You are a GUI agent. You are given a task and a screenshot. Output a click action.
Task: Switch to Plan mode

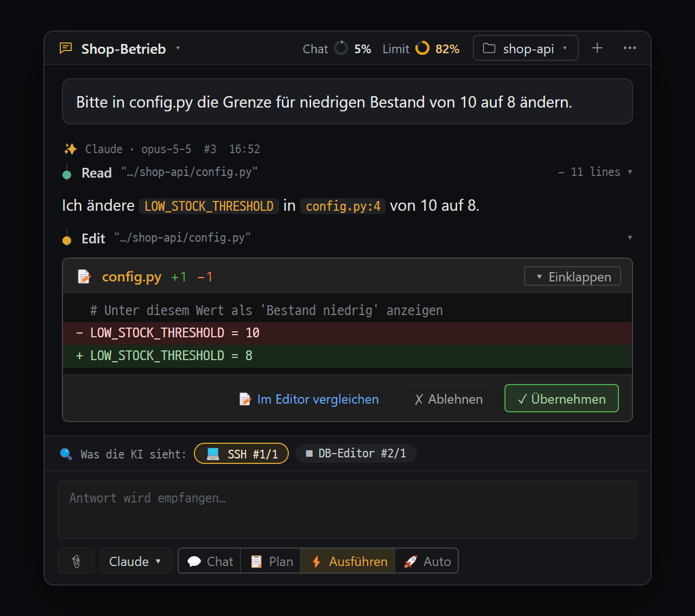(x=271, y=561)
